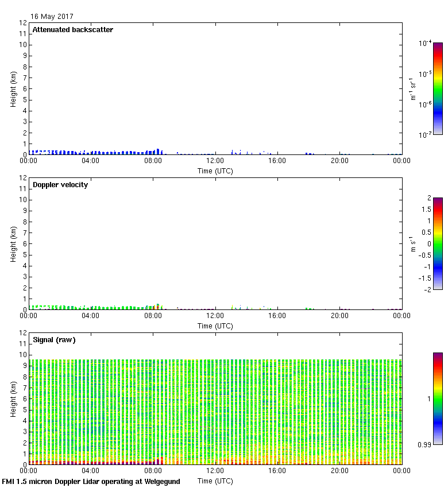Click the FMI Doppler Lidar Welgegund caption
Screen dimensions: 448x488
point(91,482)
